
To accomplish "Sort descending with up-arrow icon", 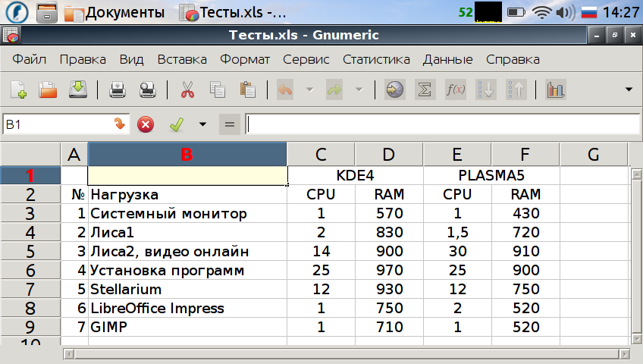I will (x=516, y=89).
